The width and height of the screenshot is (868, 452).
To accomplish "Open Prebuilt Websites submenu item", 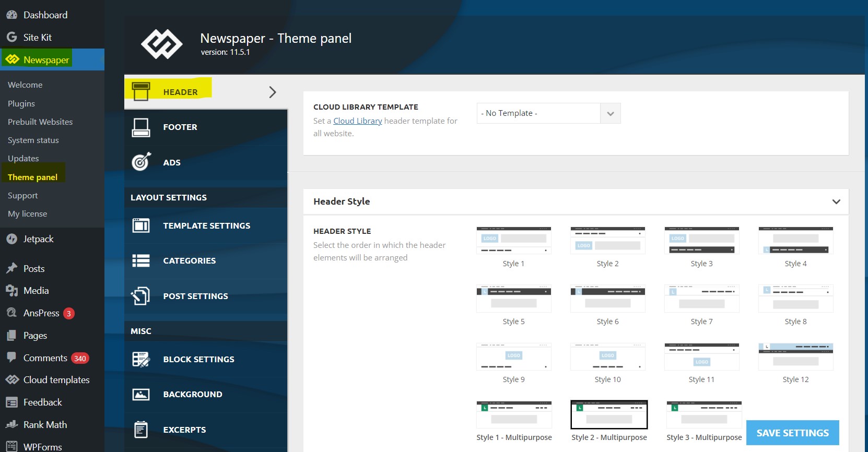I will [40, 122].
